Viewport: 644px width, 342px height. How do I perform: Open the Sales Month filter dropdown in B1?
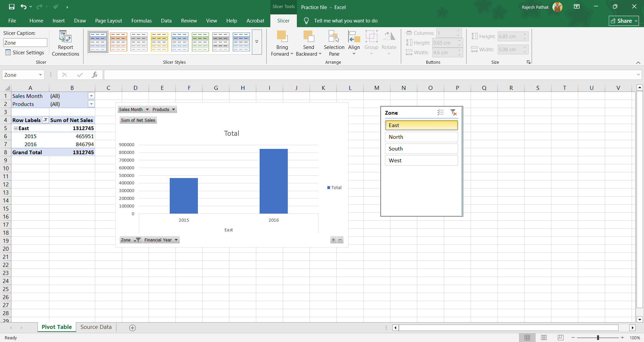coord(91,96)
